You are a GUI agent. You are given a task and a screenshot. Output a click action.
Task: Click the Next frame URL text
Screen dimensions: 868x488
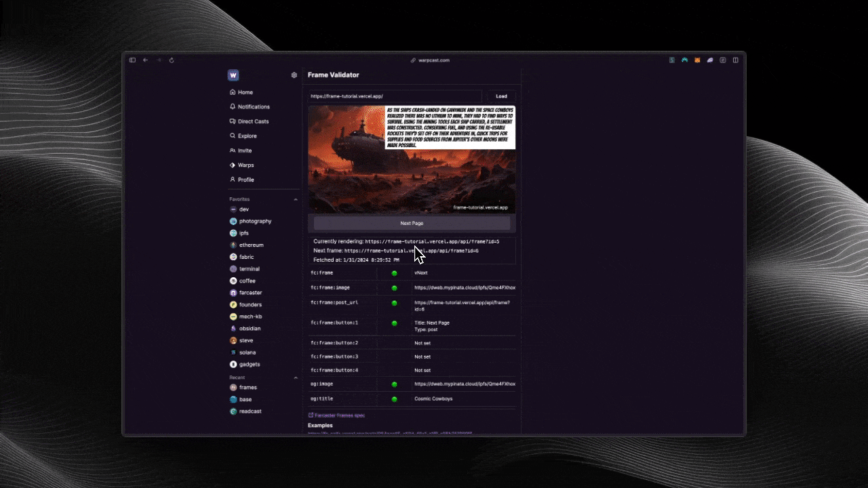point(411,251)
